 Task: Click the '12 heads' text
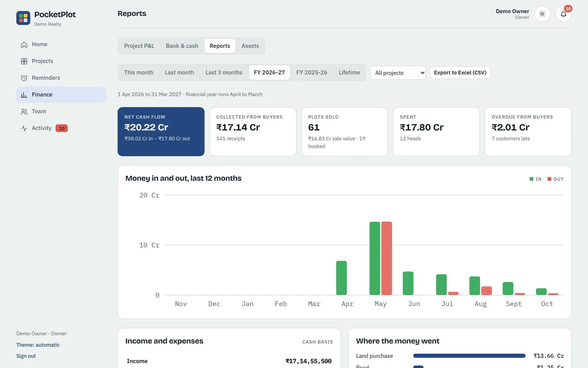pyautogui.click(x=410, y=139)
